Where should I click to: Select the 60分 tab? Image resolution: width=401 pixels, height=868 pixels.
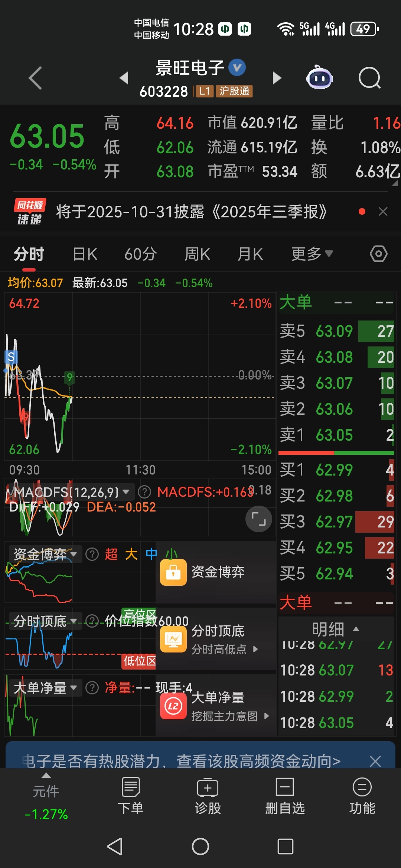click(x=141, y=254)
